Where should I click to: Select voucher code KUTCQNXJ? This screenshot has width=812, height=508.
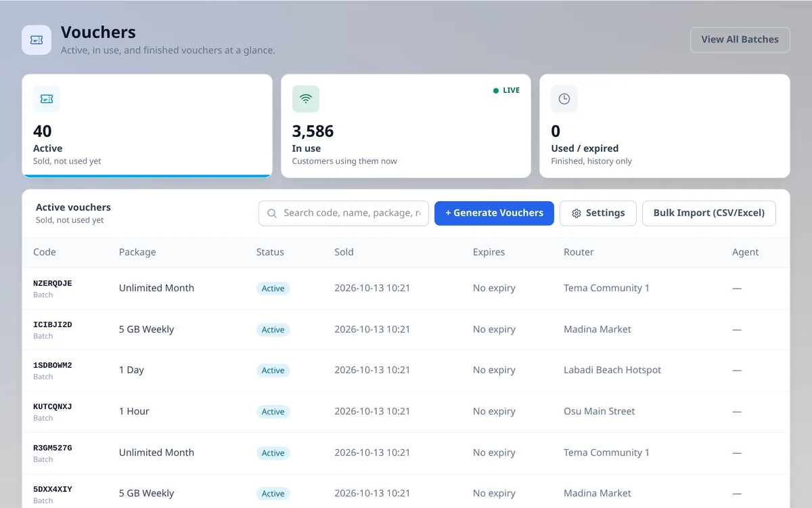pyautogui.click(x=53, y=406)
